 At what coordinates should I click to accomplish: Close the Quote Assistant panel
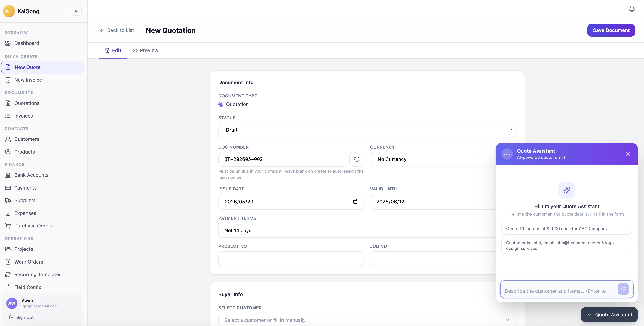click(628, 154)
